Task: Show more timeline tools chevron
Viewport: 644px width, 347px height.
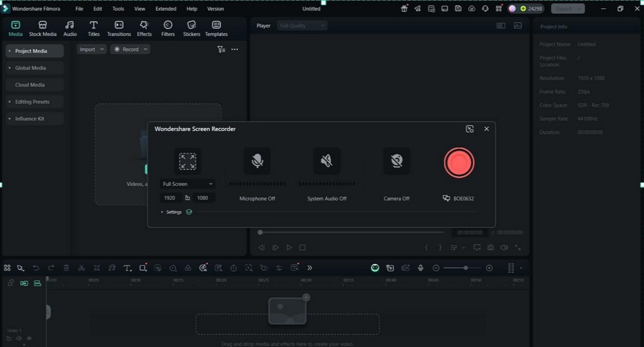Action: (309, 268)
